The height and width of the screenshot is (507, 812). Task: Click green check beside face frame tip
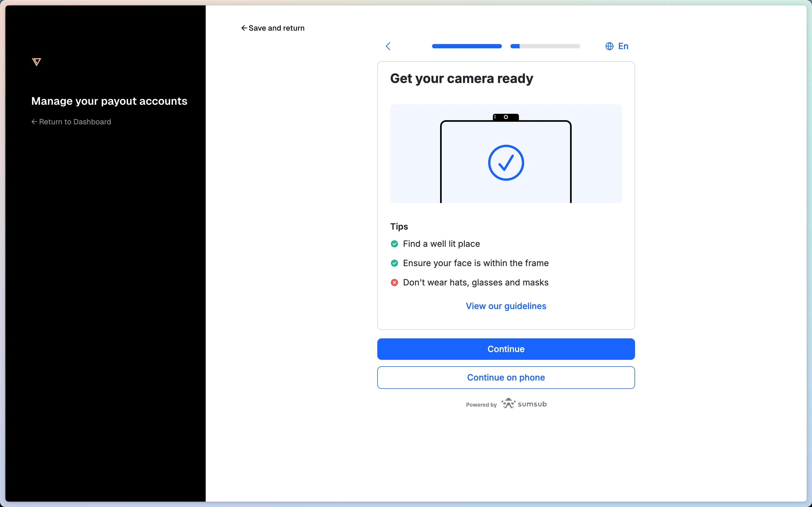394,263
